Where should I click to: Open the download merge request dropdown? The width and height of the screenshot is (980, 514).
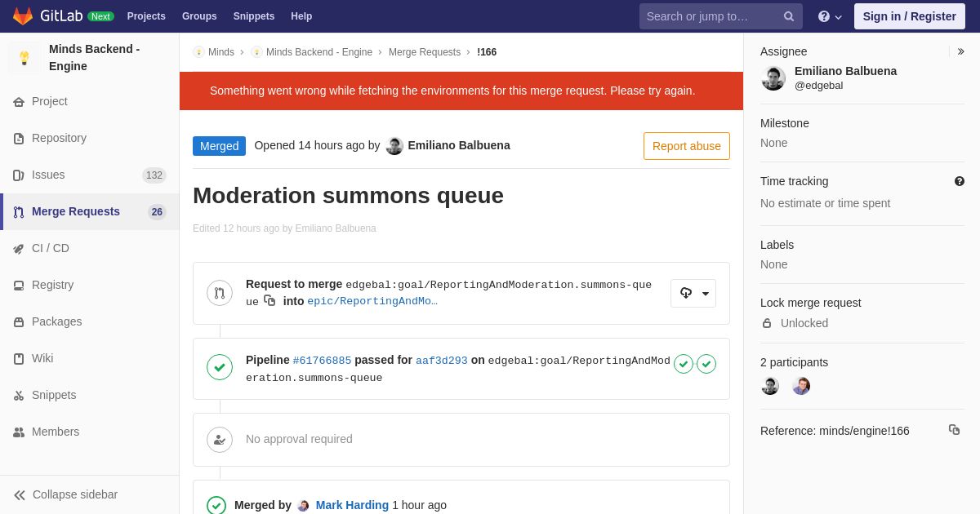pos(693,293)
